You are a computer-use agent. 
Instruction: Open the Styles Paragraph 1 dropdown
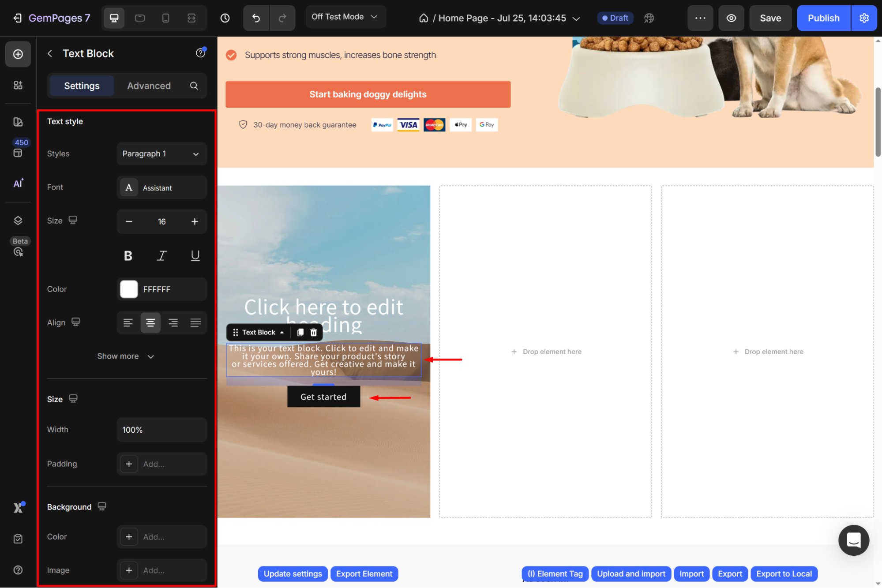pos(161,154)
